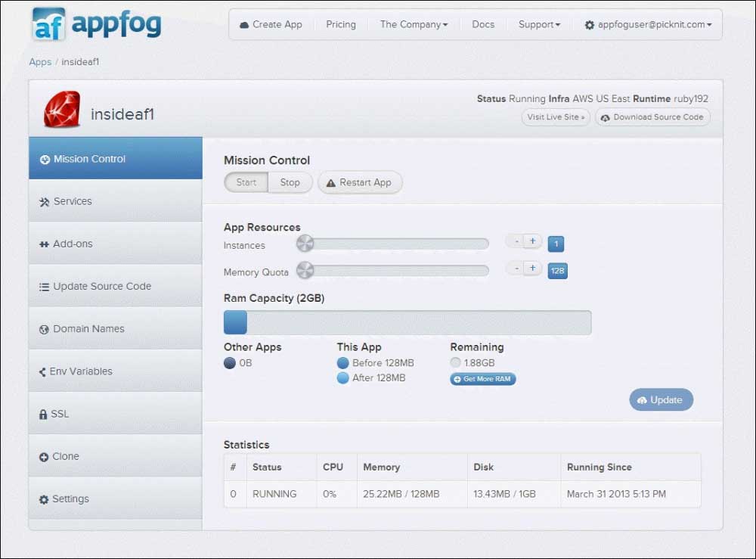Click the CPU column header
The height and width of the screenshot is (559, 756).
click(336, 467)
